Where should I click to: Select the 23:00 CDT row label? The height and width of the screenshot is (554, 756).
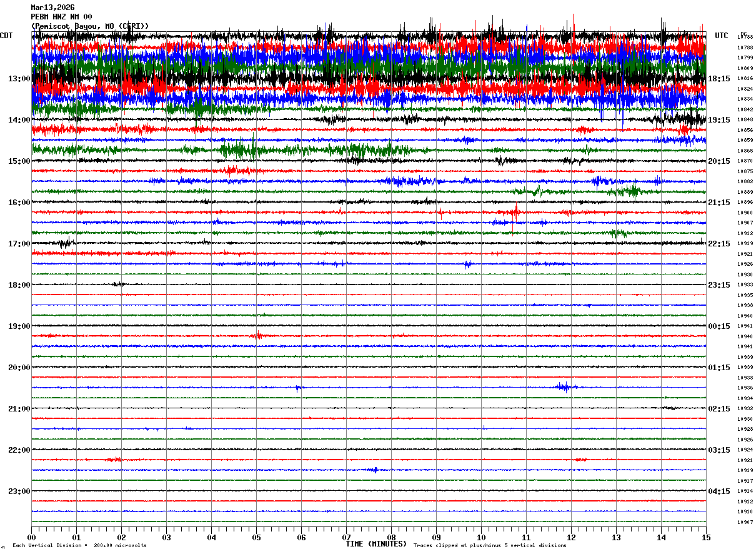(x=19, y=491)
